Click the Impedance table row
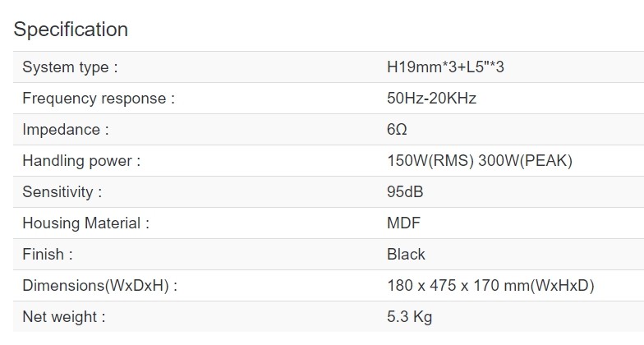The width and height of the screenshot is (644, 345). point(246,130)
